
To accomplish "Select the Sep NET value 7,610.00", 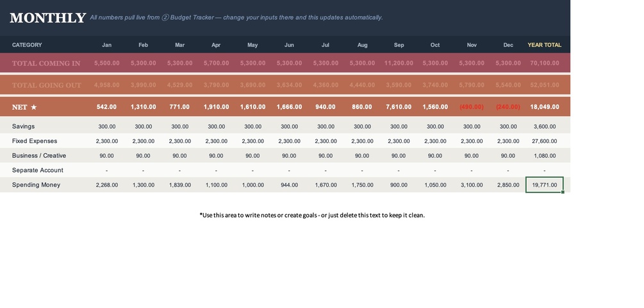I will [x=399, y=107].
